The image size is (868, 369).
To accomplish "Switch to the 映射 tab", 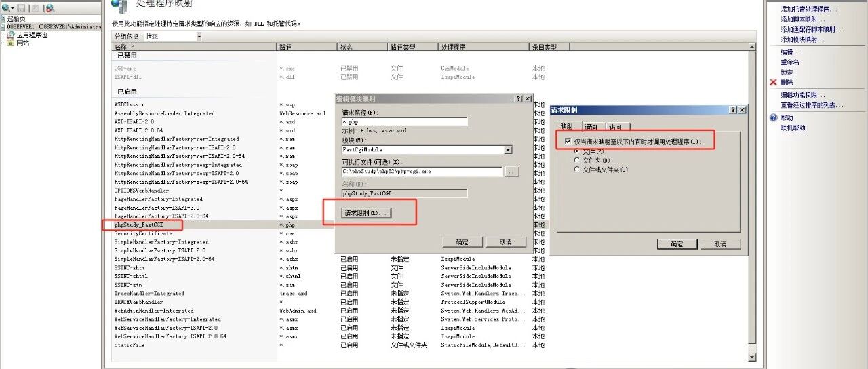I will 566,127.
